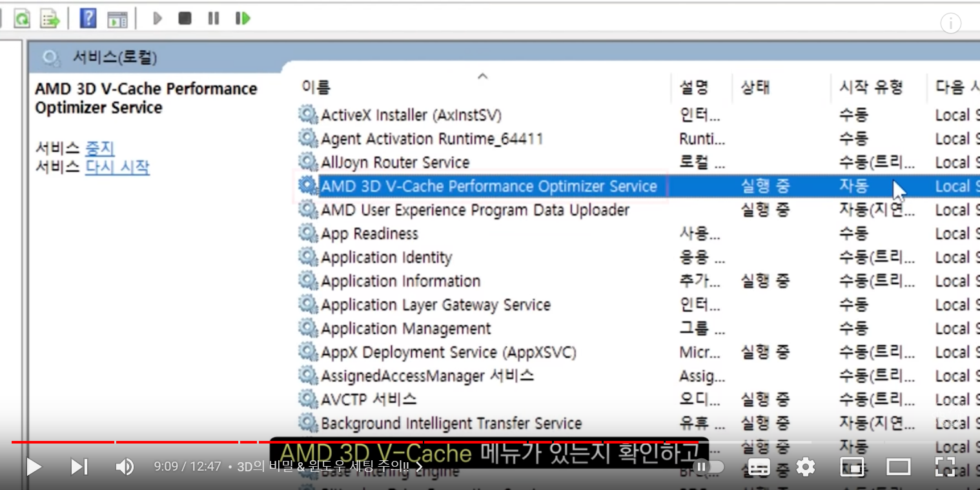Sort by the 상태 column header
Viewport: 980px width, 490px height.
click(755, 87)
